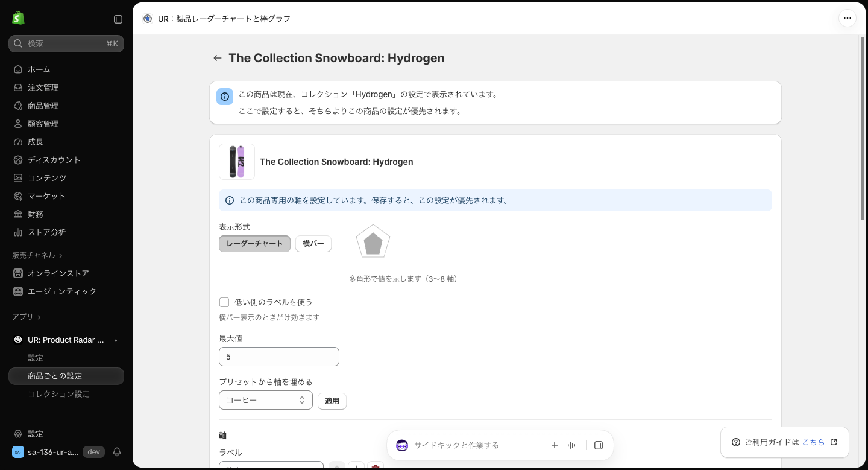Select the 横バー display format
Viewport: 868px width, 470px height.
(313, 244)
